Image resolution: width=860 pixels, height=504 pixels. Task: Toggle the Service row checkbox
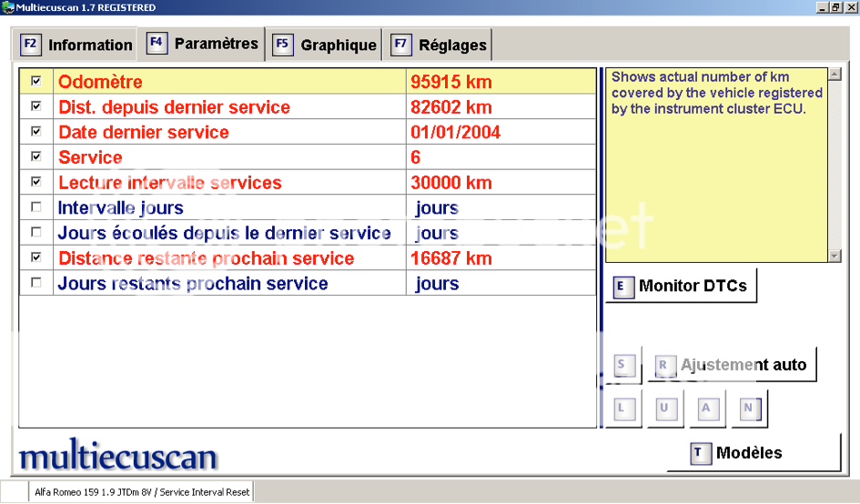36,156
